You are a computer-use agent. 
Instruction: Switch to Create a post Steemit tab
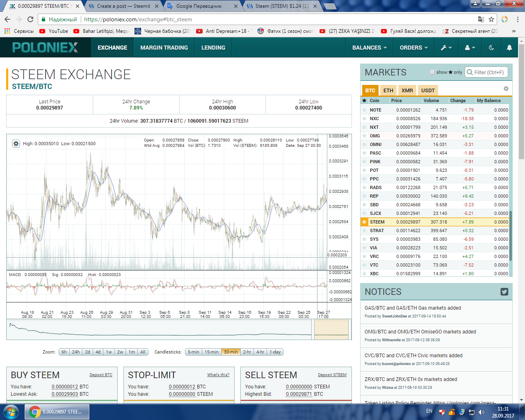124,6
